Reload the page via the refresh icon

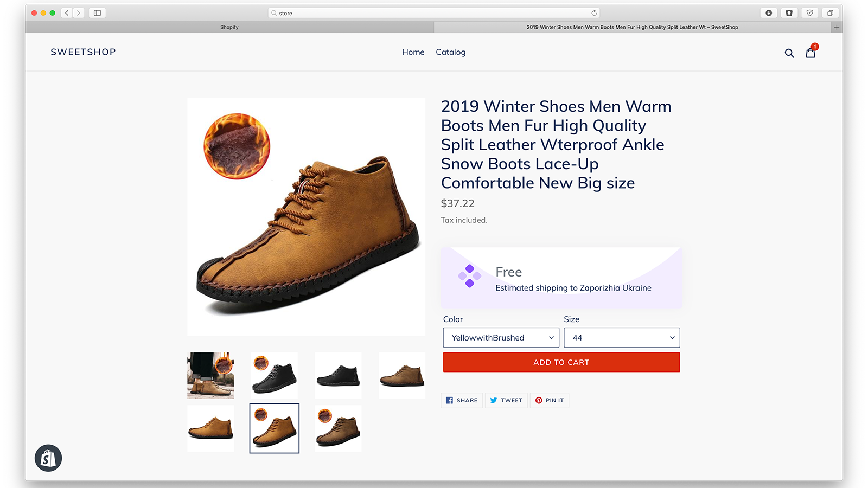[594, 12]
